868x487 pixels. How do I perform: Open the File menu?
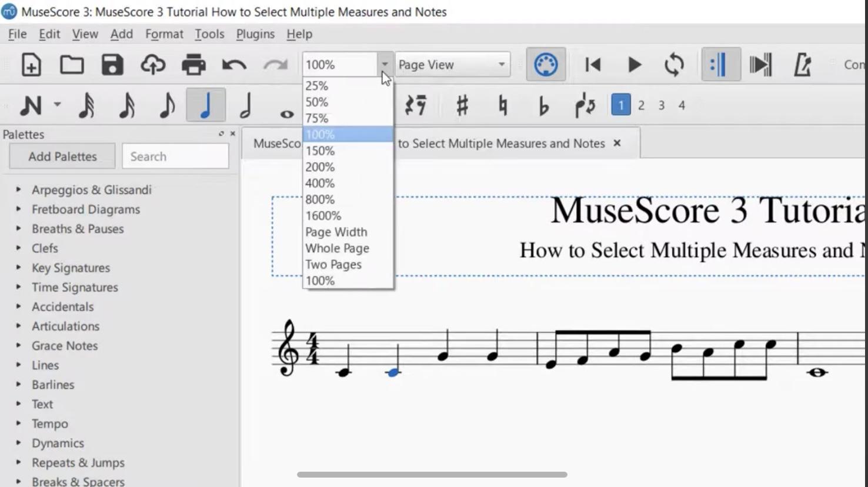[x=17, y=34]
